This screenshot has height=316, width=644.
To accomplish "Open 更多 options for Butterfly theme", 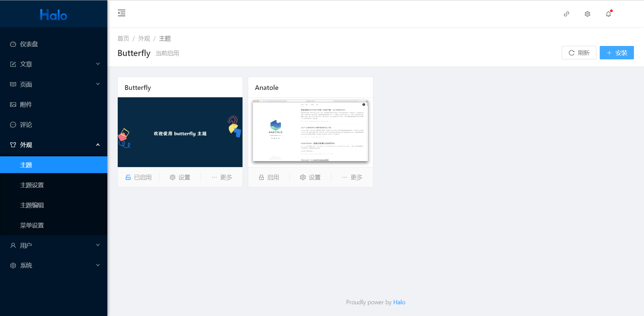I will pyautogui.click(x=222, y=177).
